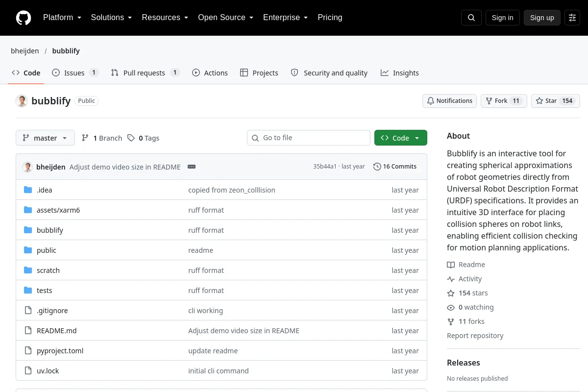The height and width of the screenshot is (392, 588).
Task: Click the assets/xarm6 folder icon
Action: click(x=28, y=210)
